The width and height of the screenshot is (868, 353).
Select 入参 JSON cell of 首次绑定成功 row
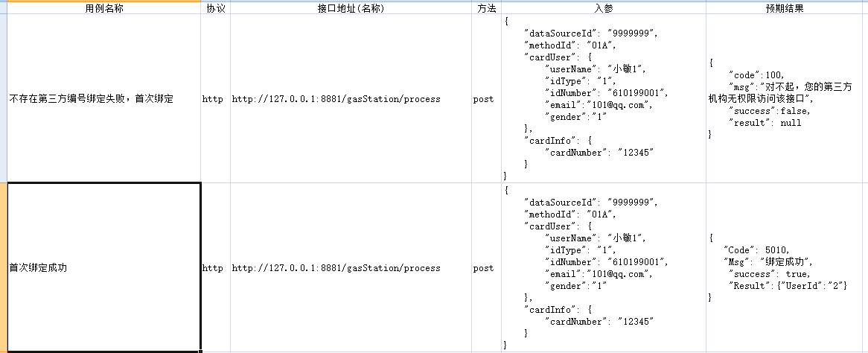tap(604, 267)
